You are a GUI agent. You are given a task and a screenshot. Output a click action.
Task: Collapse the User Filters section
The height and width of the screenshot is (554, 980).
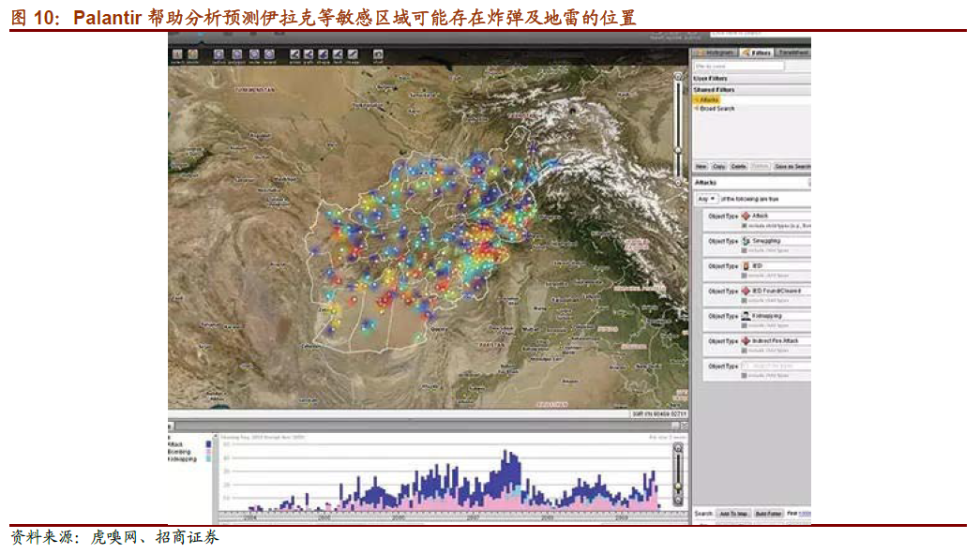(x=752, y=79)
